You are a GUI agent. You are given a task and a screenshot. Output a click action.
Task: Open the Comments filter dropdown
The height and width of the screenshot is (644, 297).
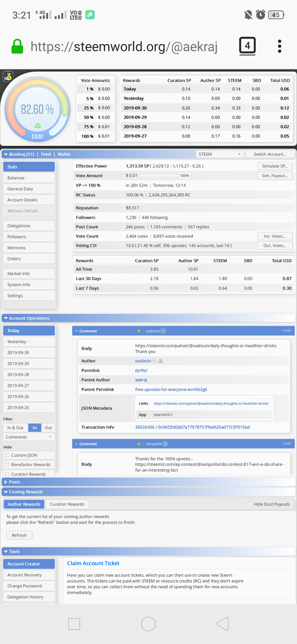[x=29, y=437]
